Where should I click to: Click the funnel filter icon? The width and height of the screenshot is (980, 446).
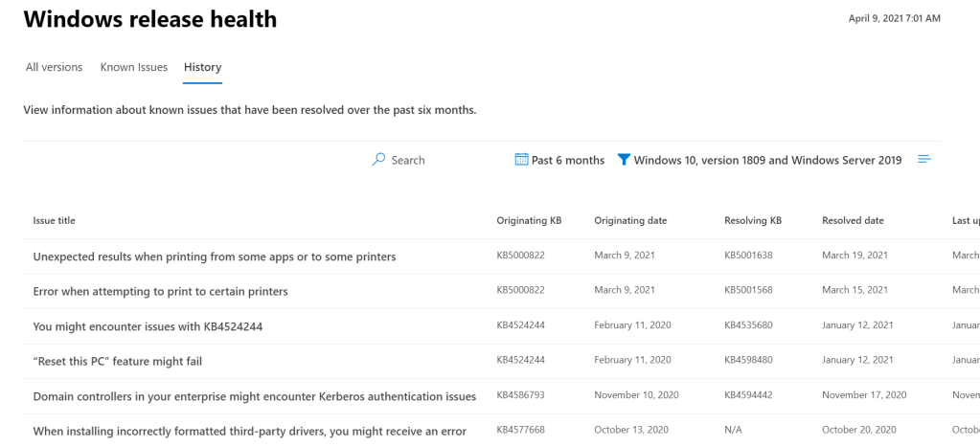pyautogui.click(x=623, y=160)
